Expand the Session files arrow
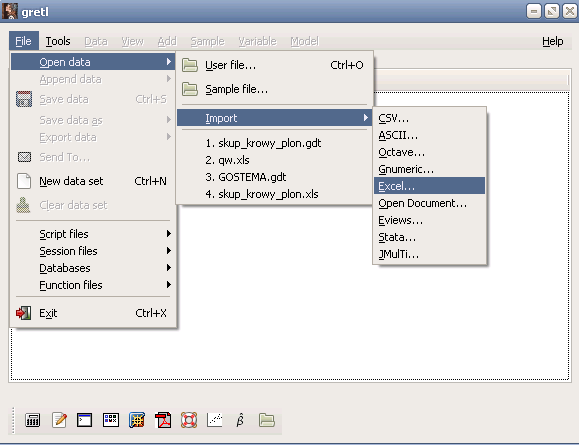579x445 pixels. pyautogui.click(x=169, y=250)
